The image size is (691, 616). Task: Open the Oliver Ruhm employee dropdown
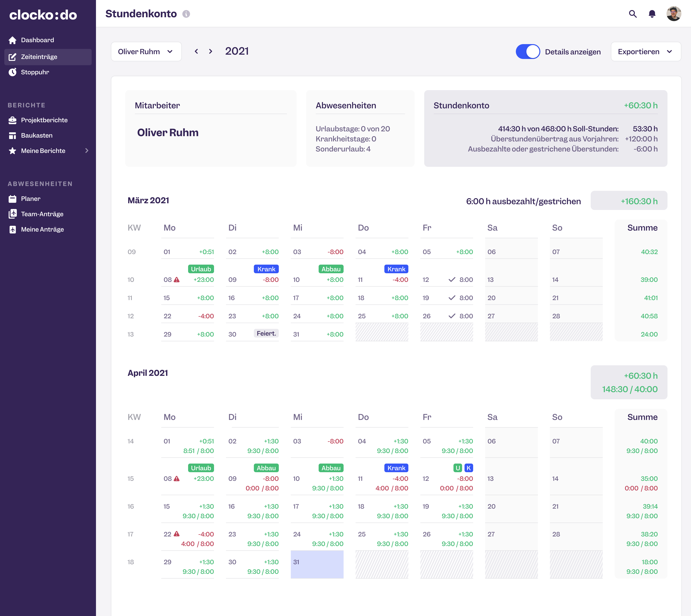click(146, 52)
